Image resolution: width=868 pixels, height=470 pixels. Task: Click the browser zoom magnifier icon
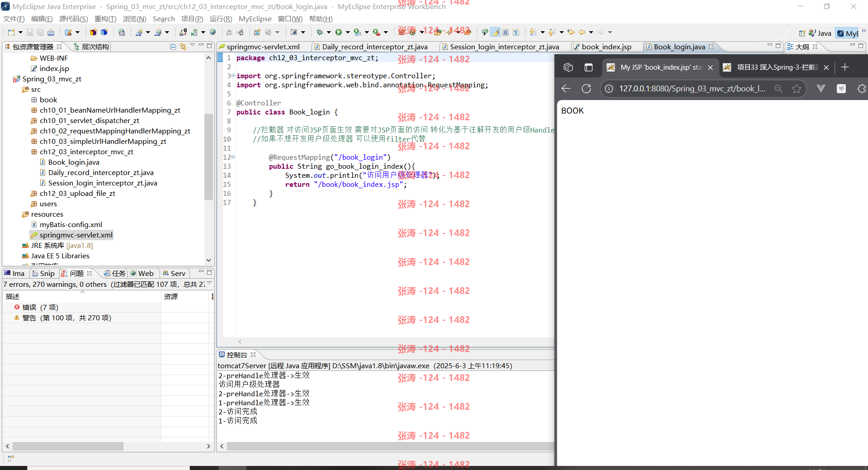[778, 89]
